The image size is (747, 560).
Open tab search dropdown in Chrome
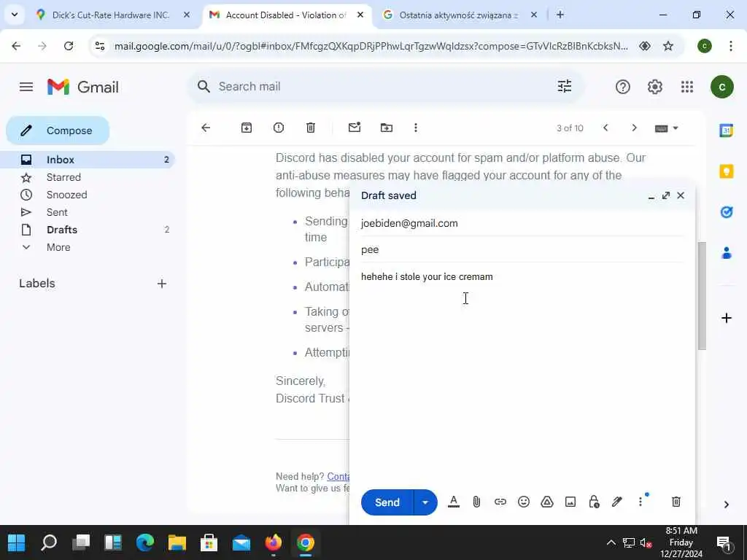(x=15, y=15)
